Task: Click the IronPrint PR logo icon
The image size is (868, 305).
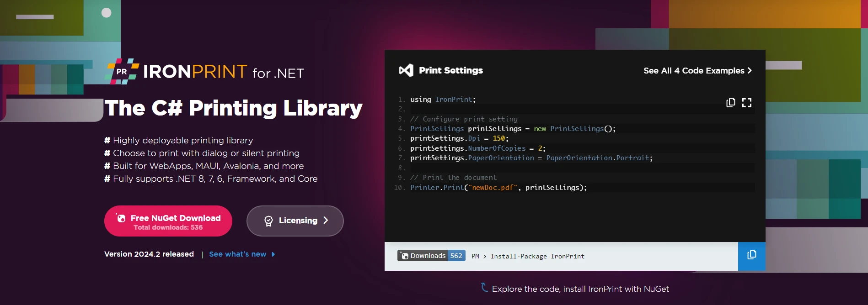Action: pyautogui.click(x=122, y=72)
